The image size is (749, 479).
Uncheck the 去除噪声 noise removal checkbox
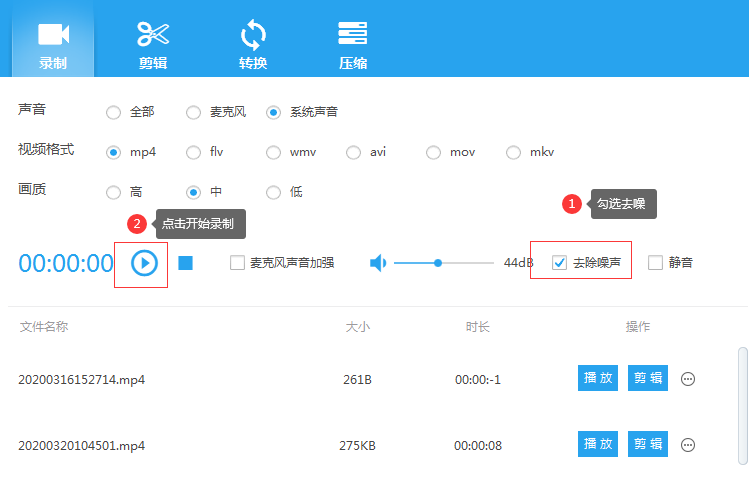coord(560,263)
